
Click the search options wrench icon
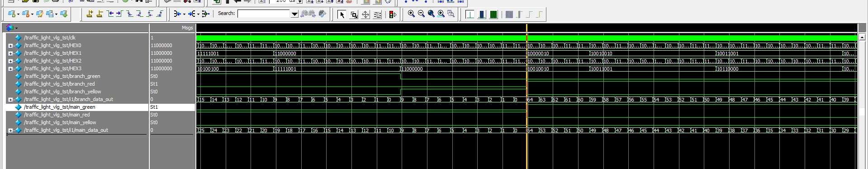[x=323, y=14]
